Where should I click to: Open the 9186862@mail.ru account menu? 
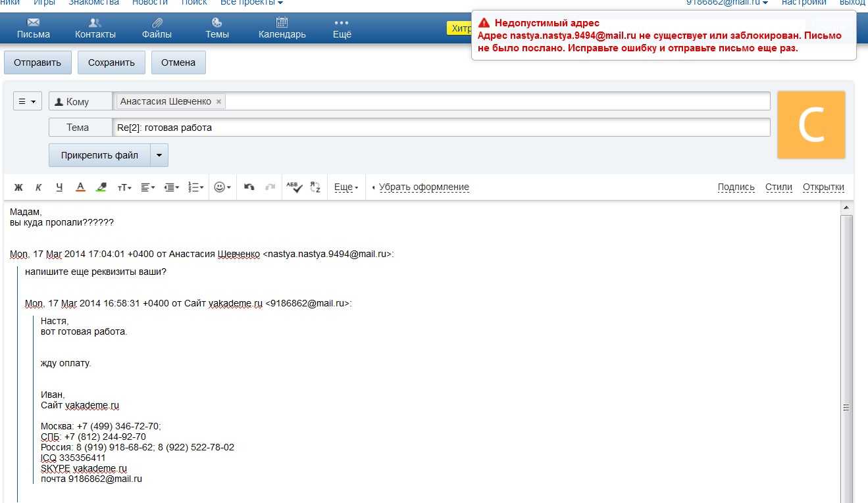[727, 3]
